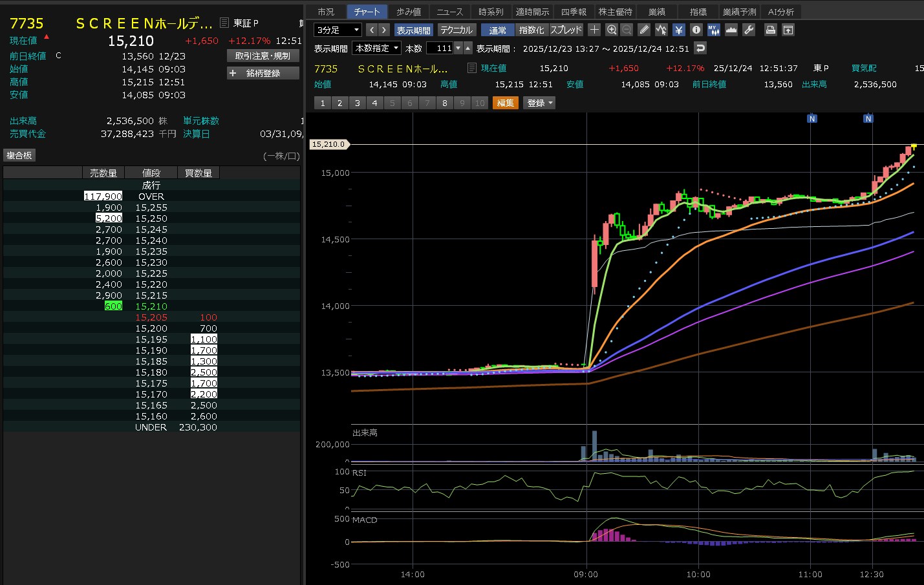The height and width of the screenshot is (585, 924).
Task: Click the reset display period return arrow
Action: 700,48
